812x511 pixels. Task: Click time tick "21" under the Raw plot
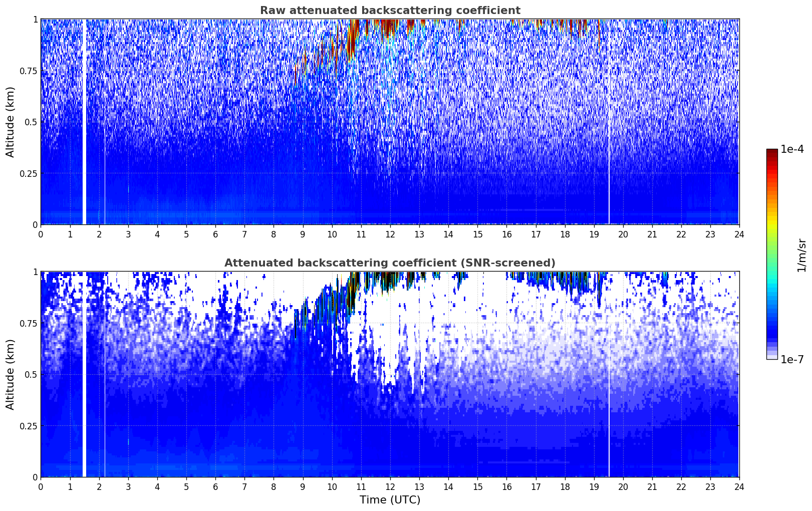coord(652,234)
